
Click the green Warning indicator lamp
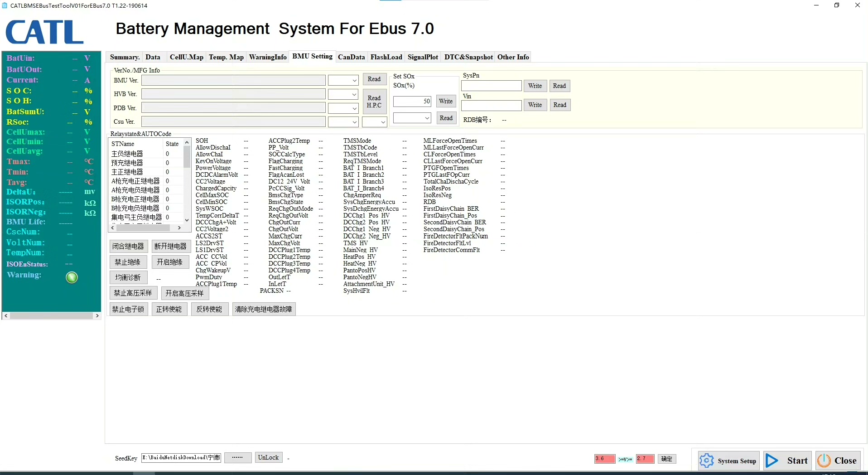tap(72, 277)
